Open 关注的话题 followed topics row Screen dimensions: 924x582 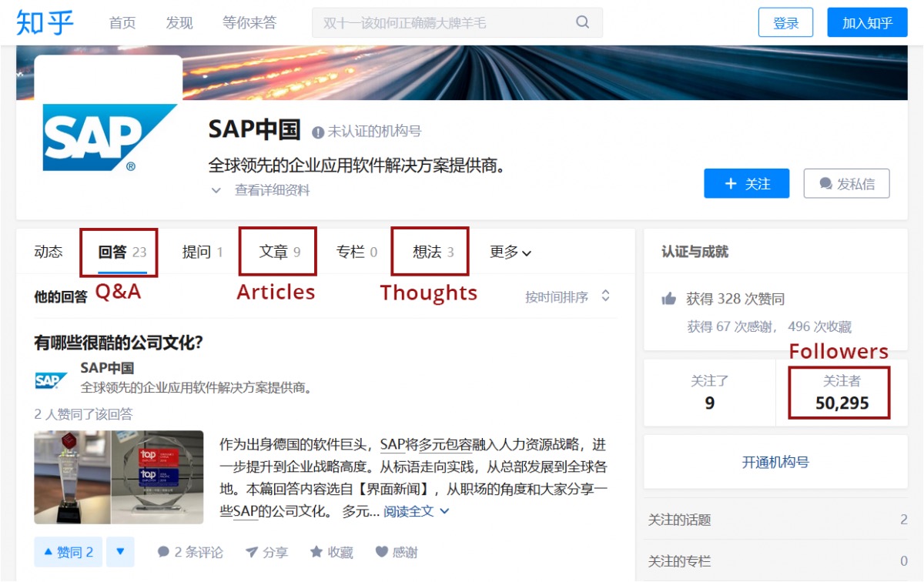point(778,520)
